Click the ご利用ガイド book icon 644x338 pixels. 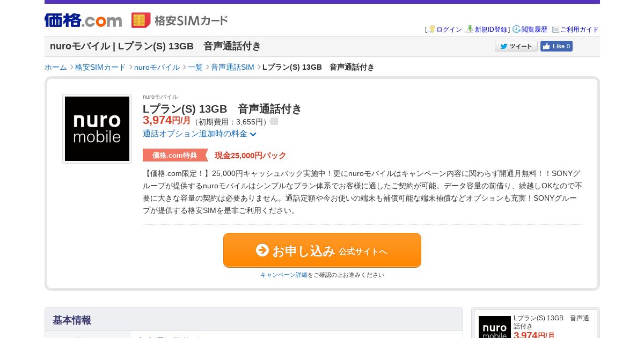click(555, 29)
